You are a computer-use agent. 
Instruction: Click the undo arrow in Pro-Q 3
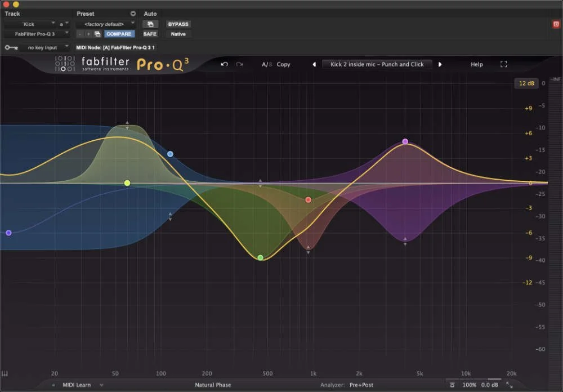(225, 64)
